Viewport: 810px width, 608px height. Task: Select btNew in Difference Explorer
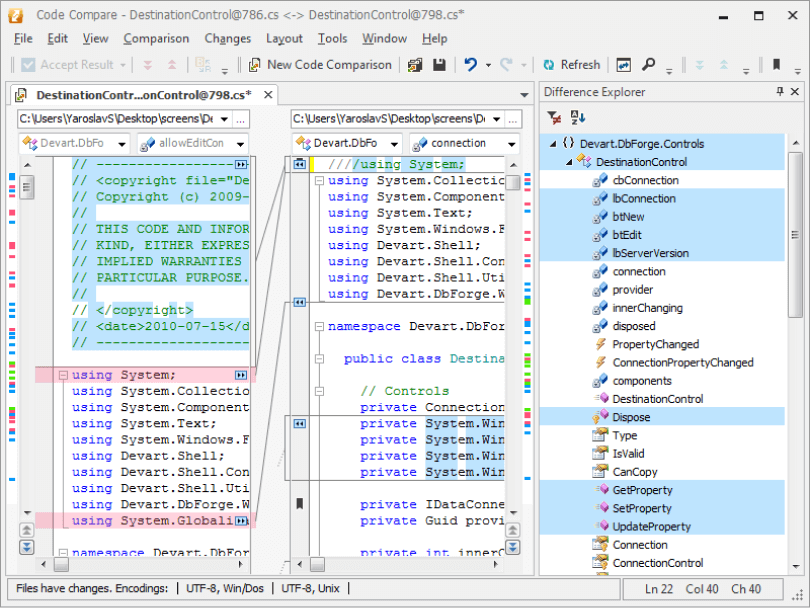(x=628, y=217)
